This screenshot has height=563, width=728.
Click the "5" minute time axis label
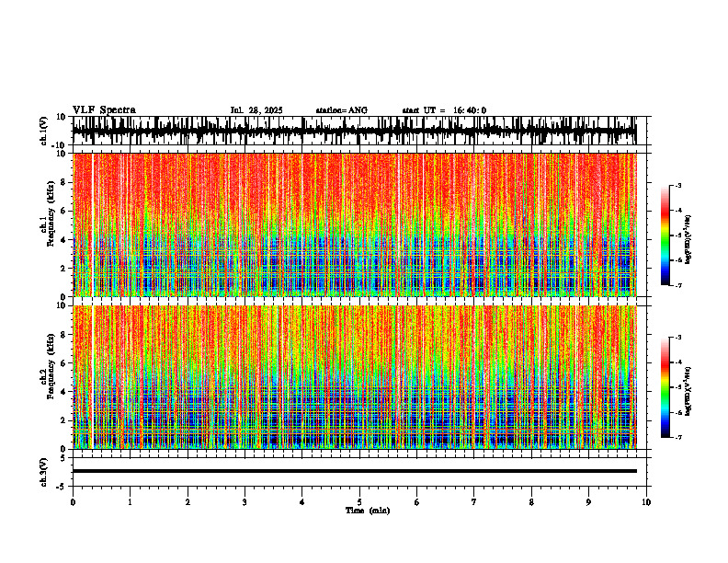click(x=359, y=502)
